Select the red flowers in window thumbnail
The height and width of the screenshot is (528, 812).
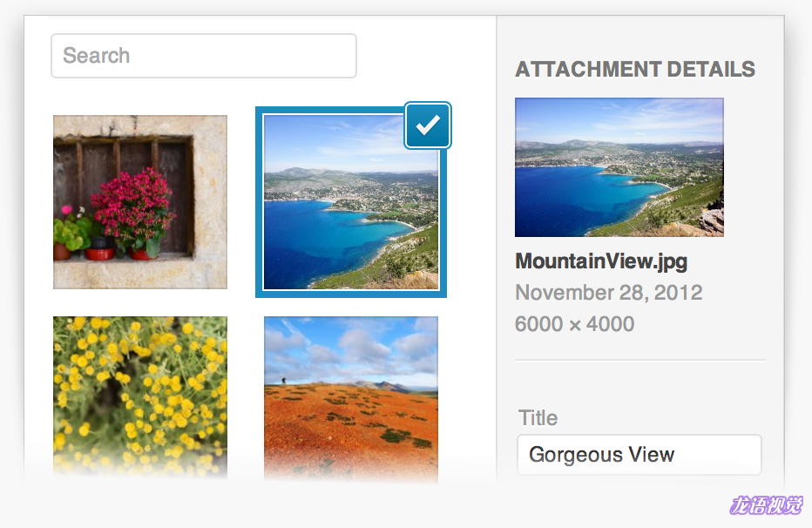click(139, 202)
